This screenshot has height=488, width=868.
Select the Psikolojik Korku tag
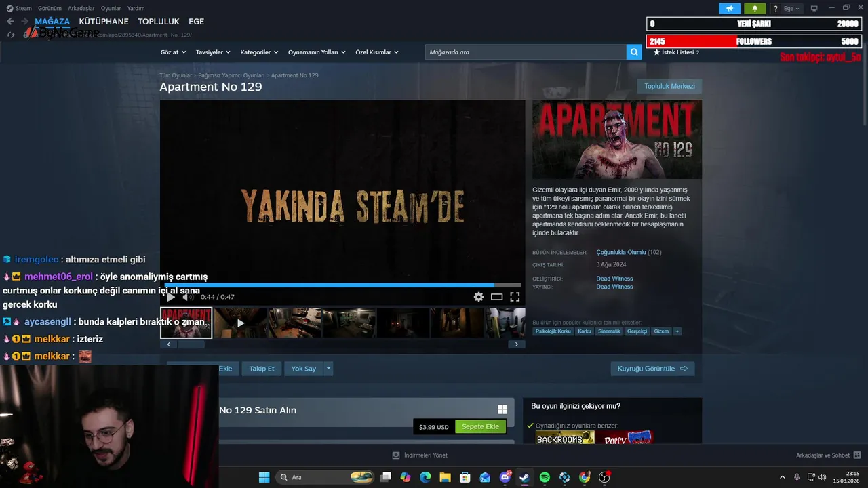click(x=553, y=331)
